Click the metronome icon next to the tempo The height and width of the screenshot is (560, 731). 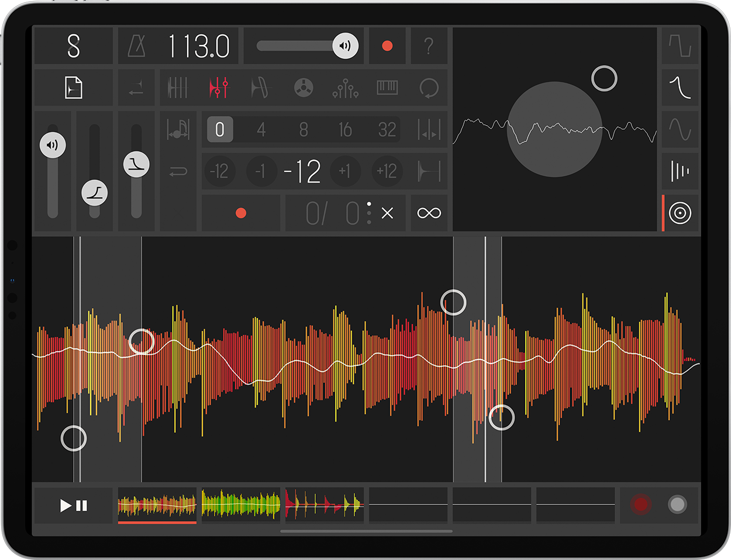[136, 46]
